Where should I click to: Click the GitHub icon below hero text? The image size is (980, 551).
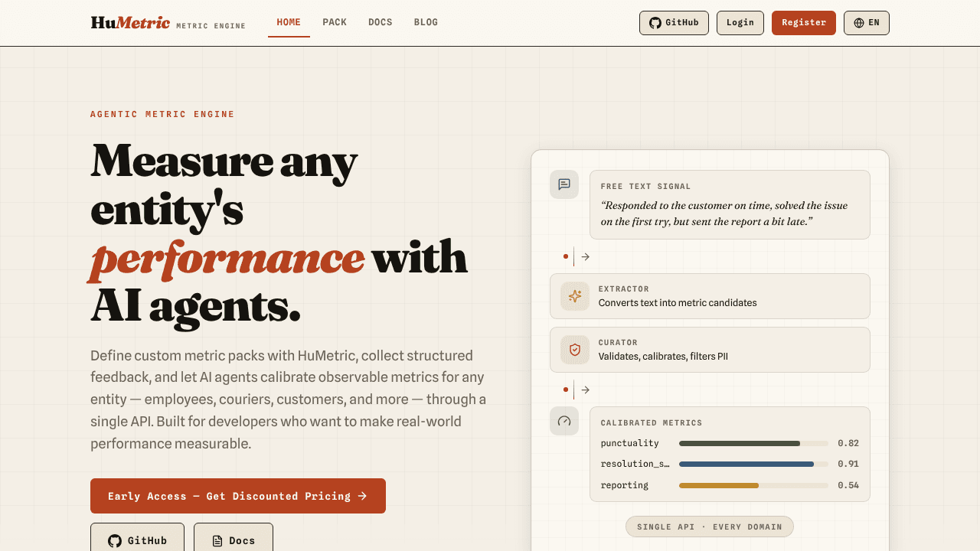click(x=115, y=541)
